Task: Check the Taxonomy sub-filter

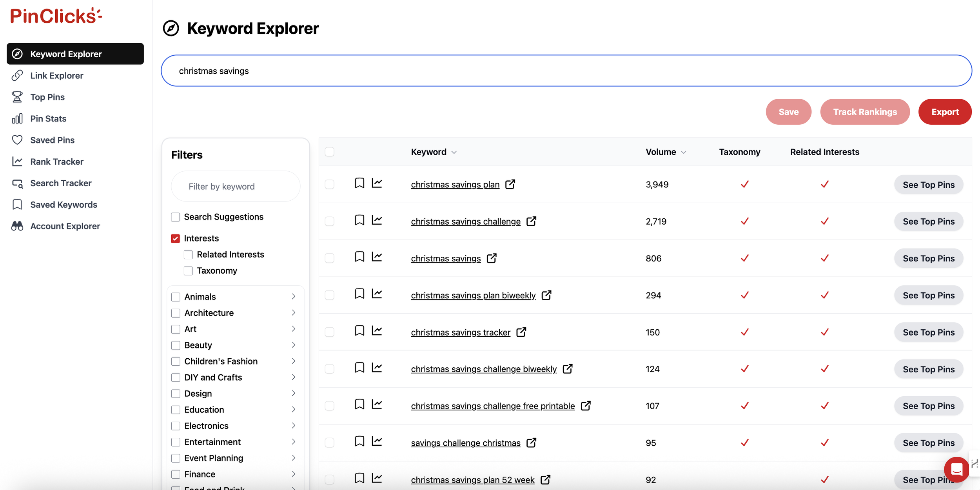Action: (x=188, y=271)
